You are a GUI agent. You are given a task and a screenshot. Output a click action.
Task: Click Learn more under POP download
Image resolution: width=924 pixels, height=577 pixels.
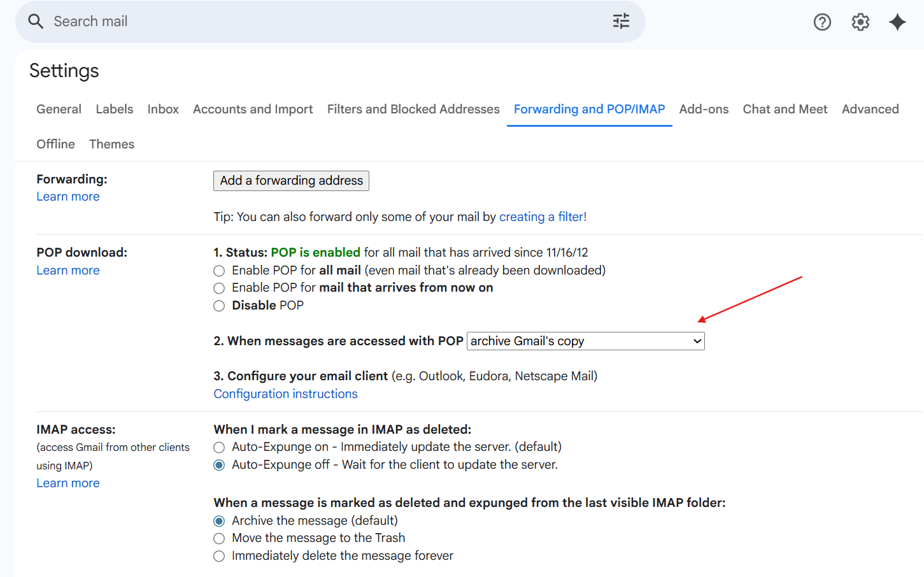(x=68, y=271)
